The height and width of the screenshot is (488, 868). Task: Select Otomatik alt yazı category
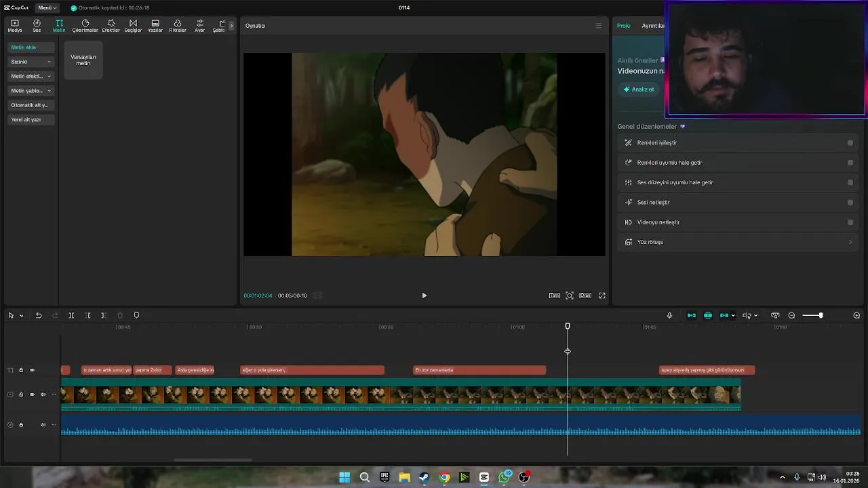pos(31,105)
